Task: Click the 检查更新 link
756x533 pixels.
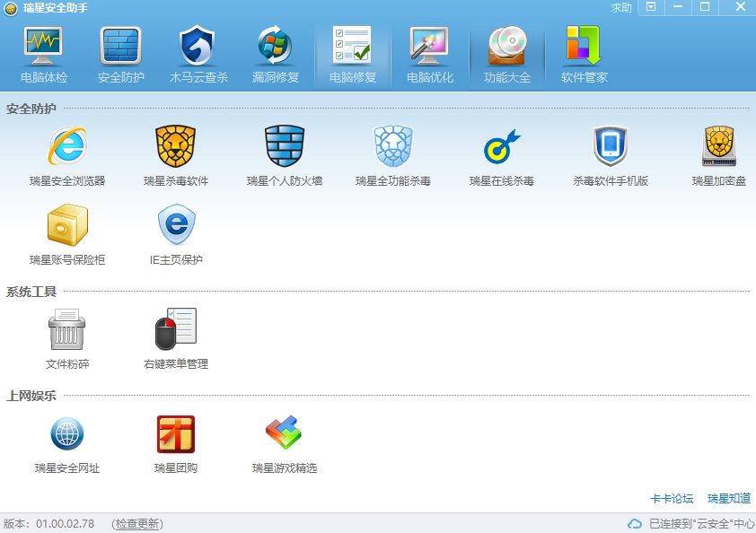Action: coord(137,524)
